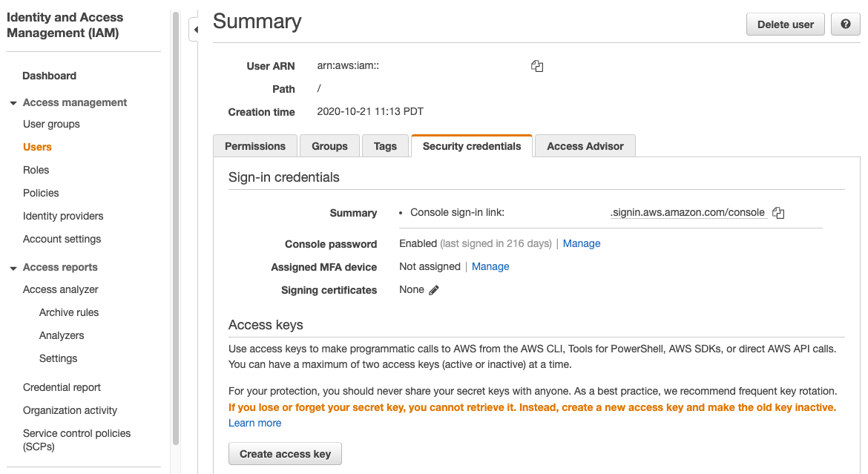The image size is (868, 474).
Task: Open the Groups tab
Action: tap(329, 146)
